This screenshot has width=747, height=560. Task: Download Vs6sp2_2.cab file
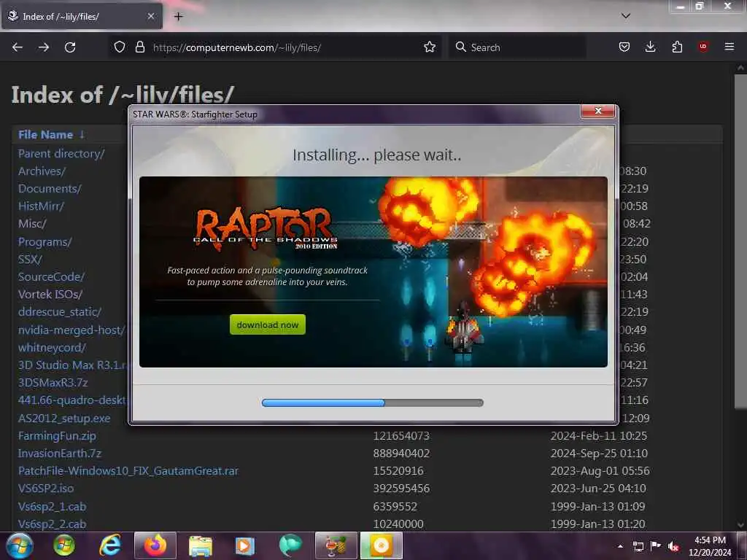click(52, 524)
